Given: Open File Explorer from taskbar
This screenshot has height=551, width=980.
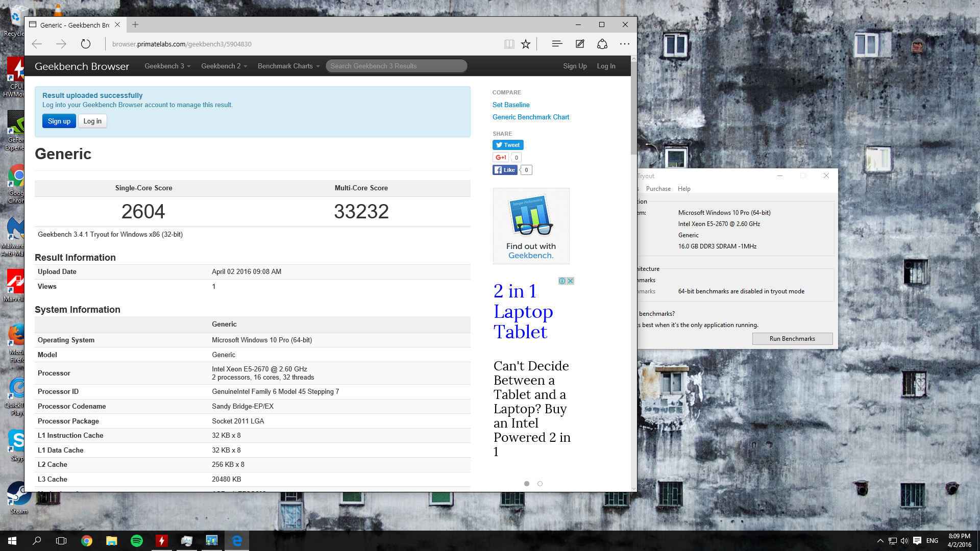Looking at the screenshot, I should (112, 541).
